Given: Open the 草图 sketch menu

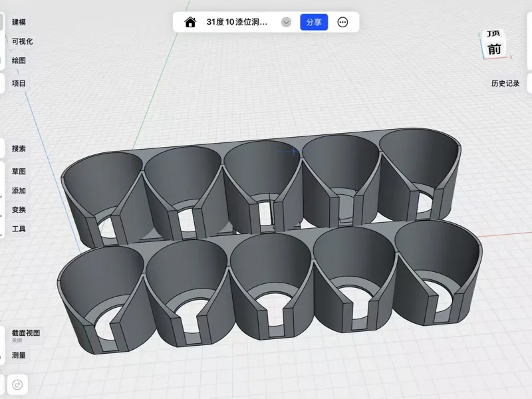Looking at the screenshot, I should (x=19, y=172).
